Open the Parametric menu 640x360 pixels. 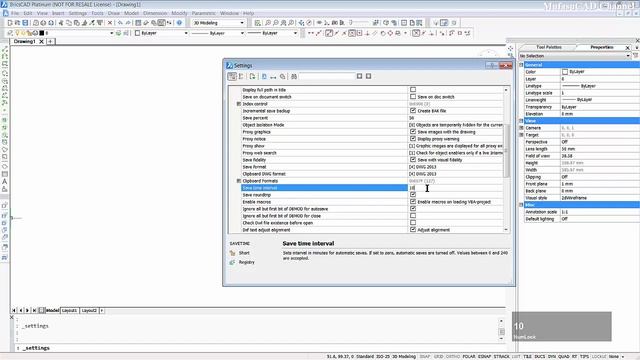pyautogui.click(x=203, y=13)
